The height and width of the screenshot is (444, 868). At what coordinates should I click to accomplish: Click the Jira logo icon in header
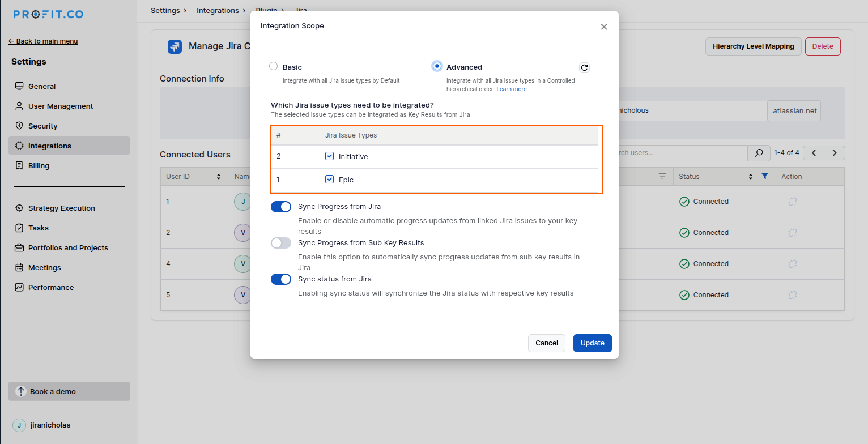tap(175, 46)
